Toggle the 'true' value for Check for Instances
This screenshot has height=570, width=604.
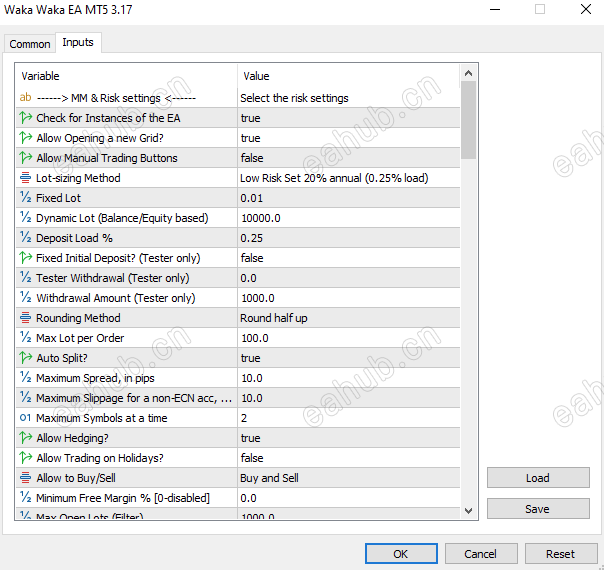pos(349,118)
